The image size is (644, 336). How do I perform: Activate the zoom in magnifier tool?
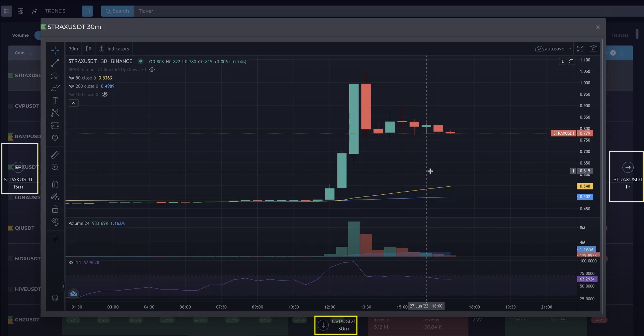pos(55,167)
